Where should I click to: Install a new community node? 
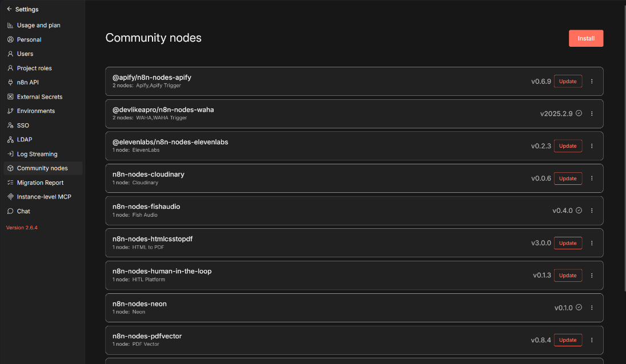[585, 38]
